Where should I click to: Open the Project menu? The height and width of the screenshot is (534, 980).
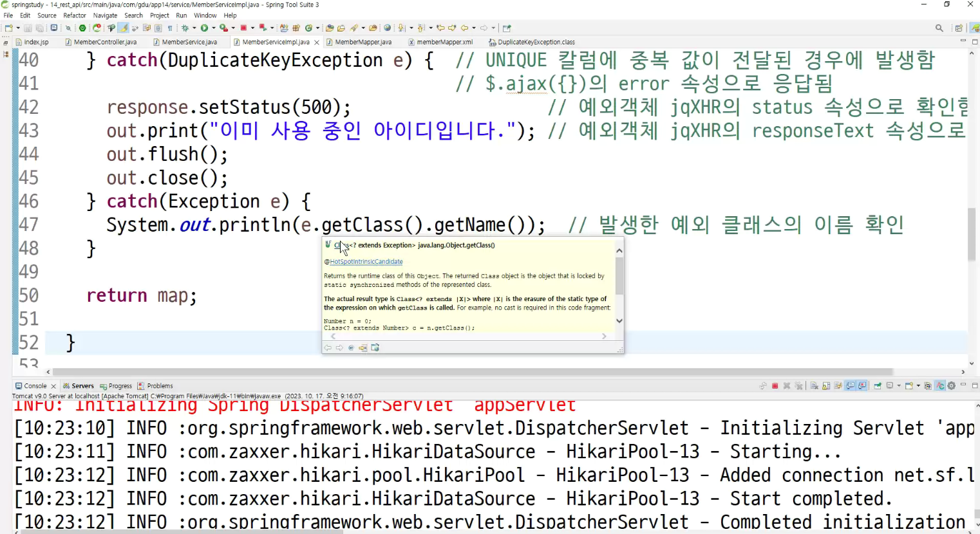click(159, 15)
